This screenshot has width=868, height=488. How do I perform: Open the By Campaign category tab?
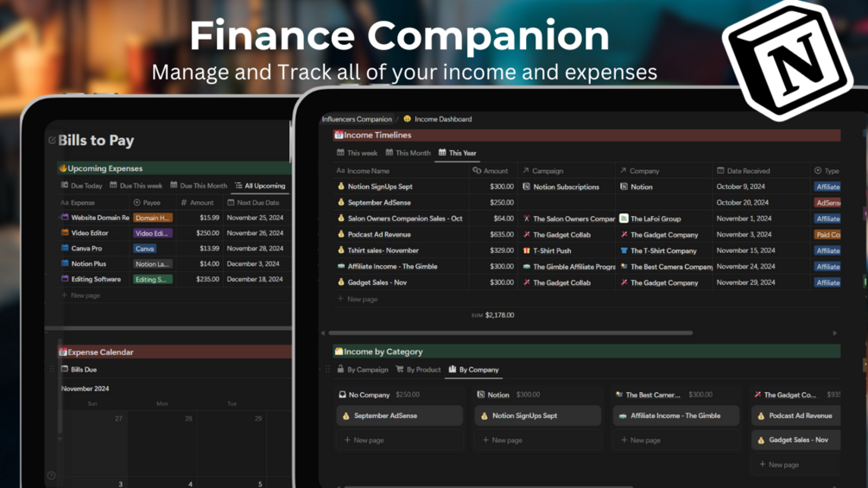click(x=363, y=370)
